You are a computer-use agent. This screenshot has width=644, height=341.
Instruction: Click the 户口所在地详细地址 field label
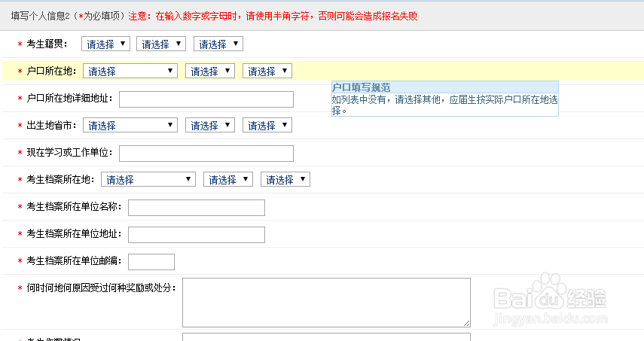69,98
